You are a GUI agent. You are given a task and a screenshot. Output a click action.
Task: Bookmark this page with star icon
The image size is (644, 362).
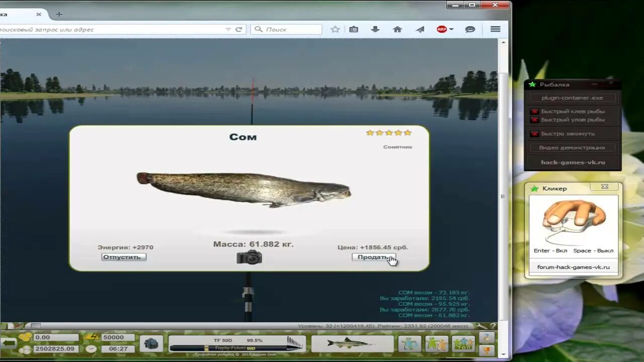click(x=335, y=30)
